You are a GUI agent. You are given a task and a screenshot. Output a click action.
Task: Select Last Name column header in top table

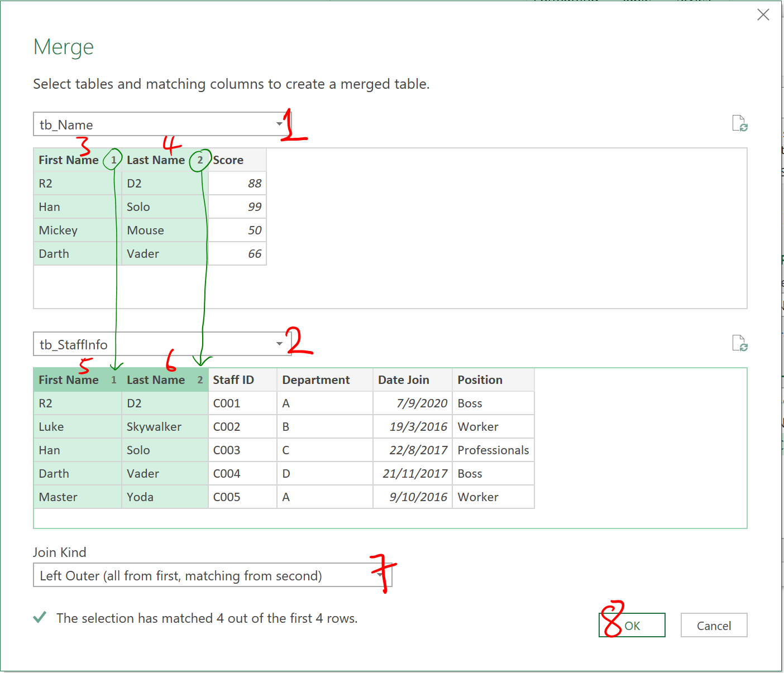coord(156,160)
